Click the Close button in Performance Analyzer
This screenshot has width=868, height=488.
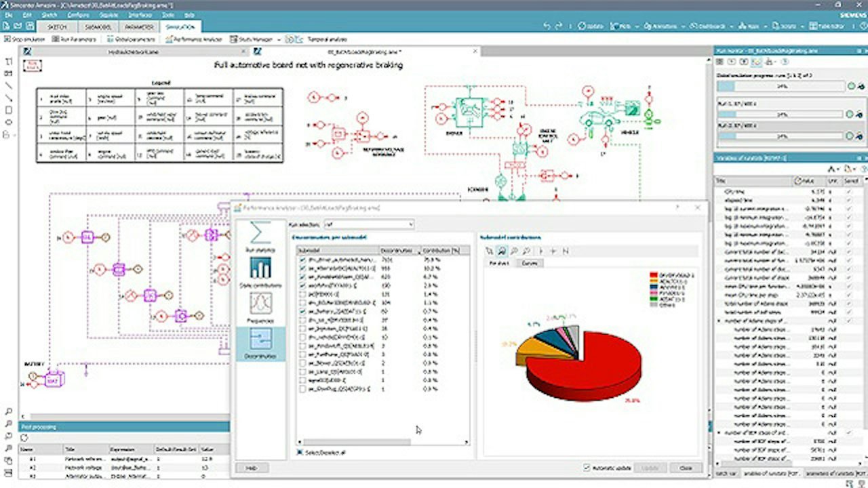point(686,468)
